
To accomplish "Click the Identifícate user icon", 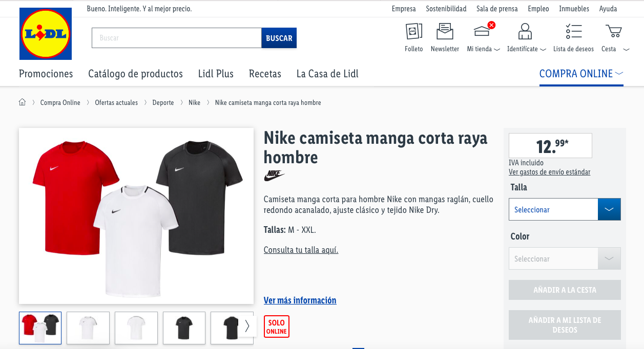I will coord(525,32).
